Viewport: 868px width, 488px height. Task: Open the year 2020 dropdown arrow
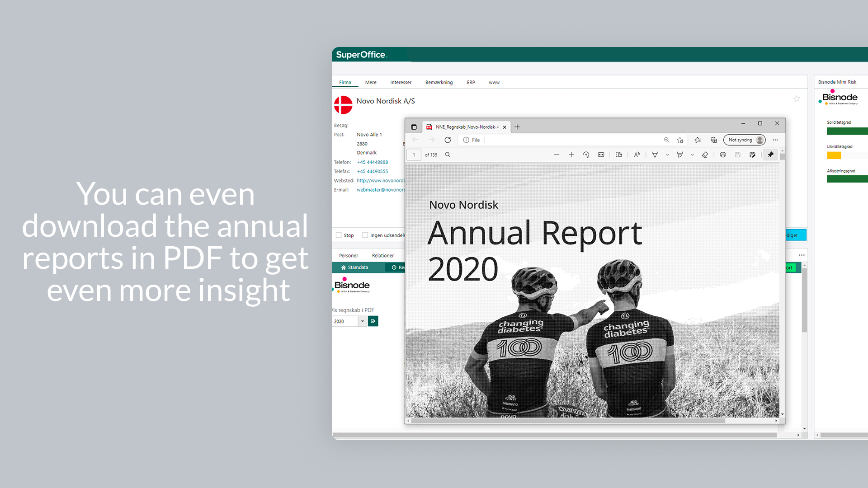(362, 321)
